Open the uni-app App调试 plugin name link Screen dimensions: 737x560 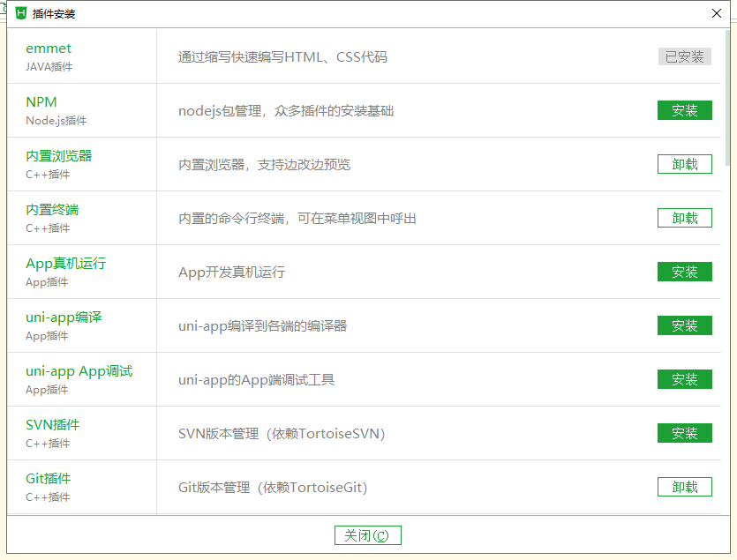79,371
